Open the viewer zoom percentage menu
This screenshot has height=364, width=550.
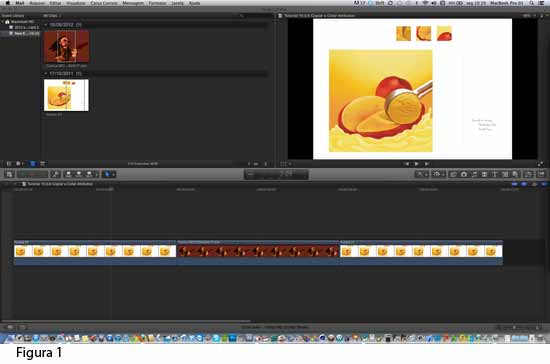pyautogui.click(x=528, y=15)
